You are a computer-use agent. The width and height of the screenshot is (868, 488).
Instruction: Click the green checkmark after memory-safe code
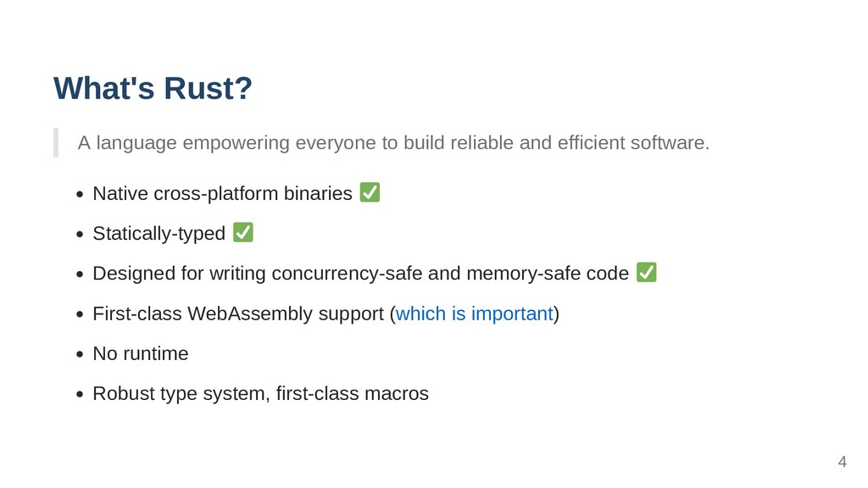pos(647,272)
